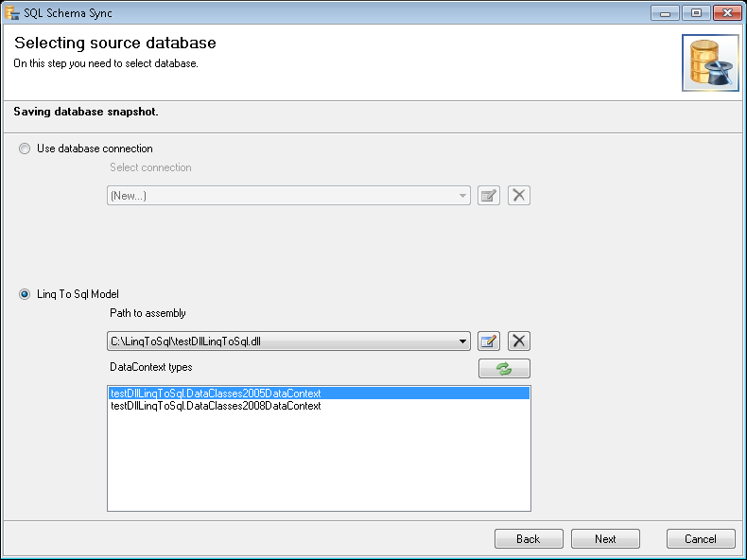Viewport: 747px width, 560px height.
Task: Click the database wizard logo image
Action: pyautogui.click(x=710, y=62)
